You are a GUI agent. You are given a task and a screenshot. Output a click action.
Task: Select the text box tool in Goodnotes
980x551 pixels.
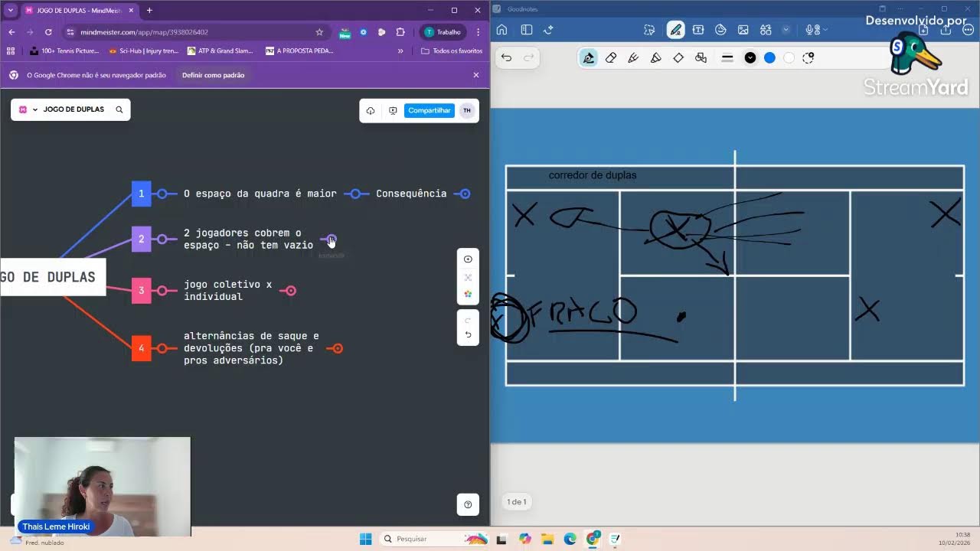click(698, 30)
